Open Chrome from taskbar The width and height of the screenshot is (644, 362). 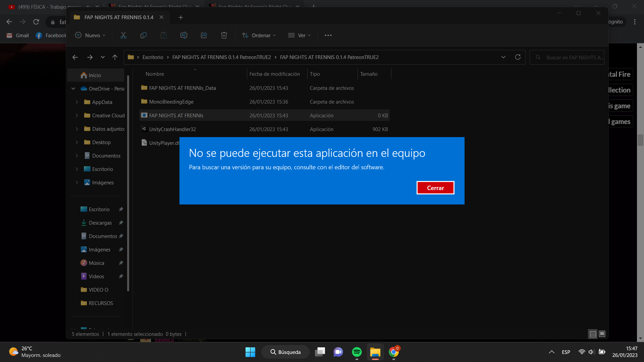[x=394, y=352]
